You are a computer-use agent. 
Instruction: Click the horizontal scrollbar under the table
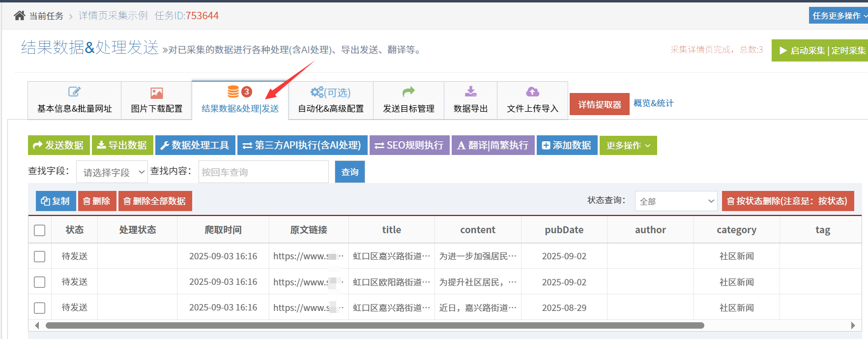pos(375,325)
